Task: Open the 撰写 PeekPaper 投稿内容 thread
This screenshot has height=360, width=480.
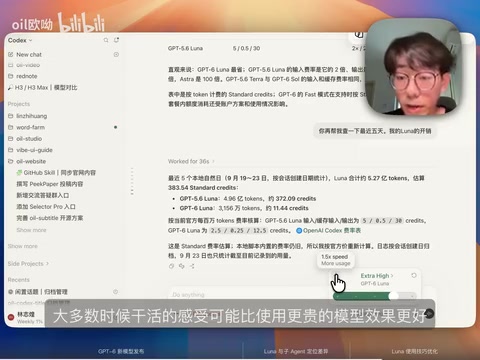Action: 50,184
